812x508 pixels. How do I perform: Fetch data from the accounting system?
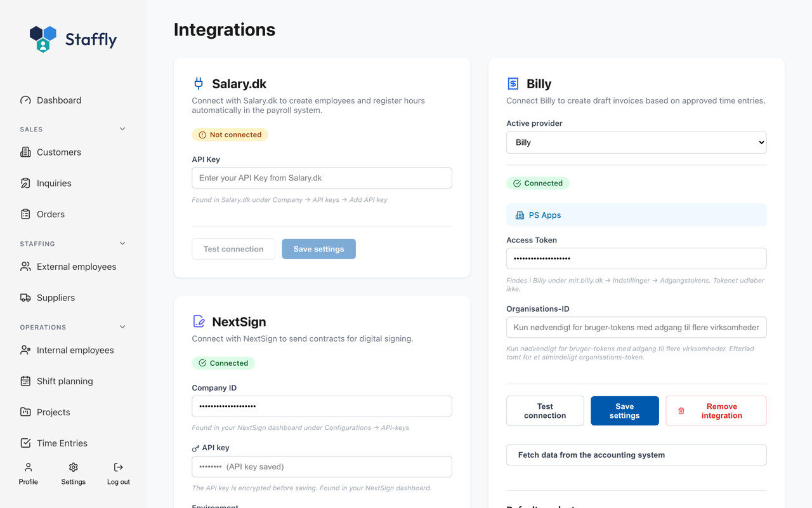pos(636,455)
